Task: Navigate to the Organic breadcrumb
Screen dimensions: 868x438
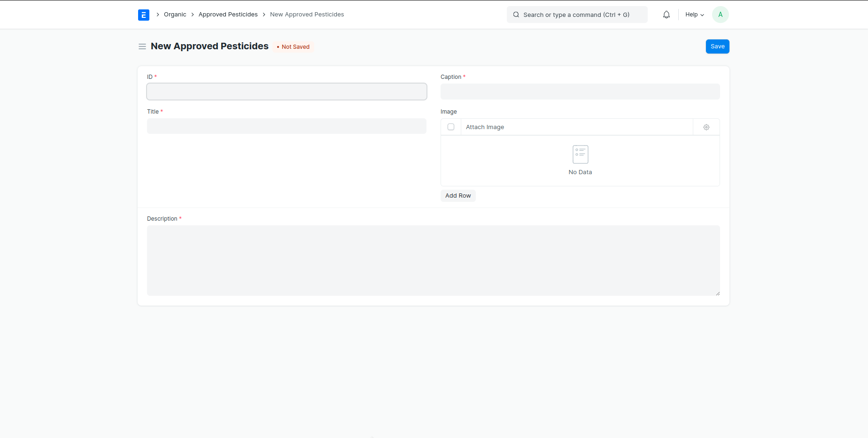Action: pyautogui.click(x=175, y=15)
